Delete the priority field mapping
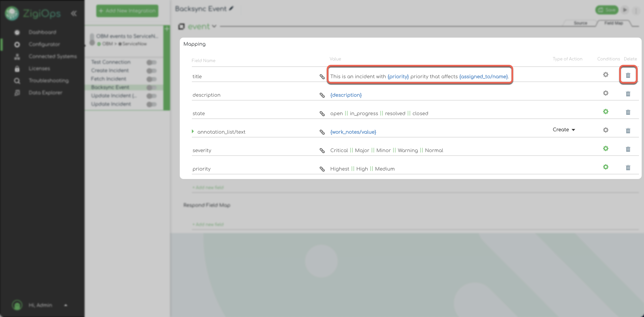The height and width of the screenshot is (317, 644). [x=628, y=168]
